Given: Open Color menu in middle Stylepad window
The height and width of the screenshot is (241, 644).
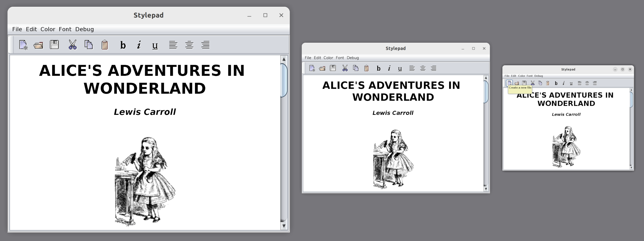Looking at the screenshot, I should click(328, 58).
